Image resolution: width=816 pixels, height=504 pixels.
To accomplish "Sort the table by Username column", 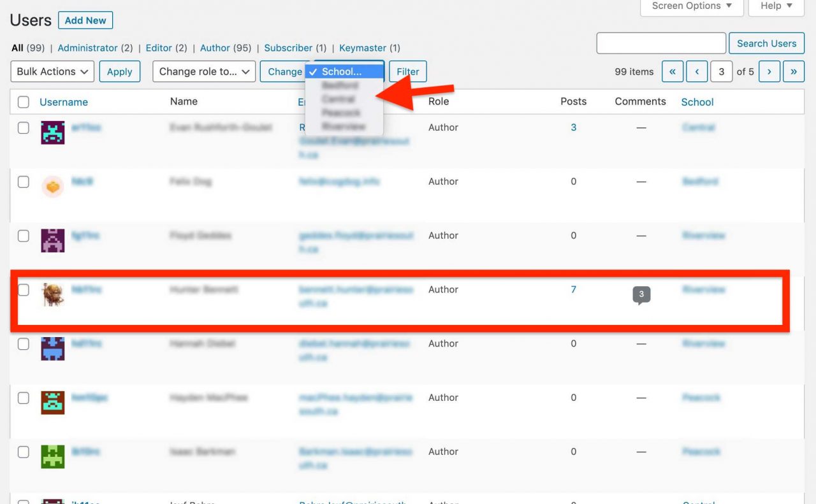I will (x=64, y=102).
